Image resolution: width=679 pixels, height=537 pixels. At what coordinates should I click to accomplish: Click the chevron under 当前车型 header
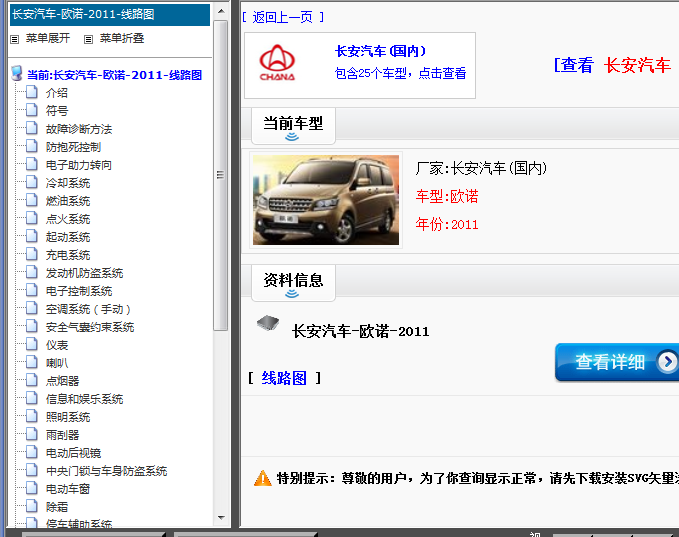(292, 137)
